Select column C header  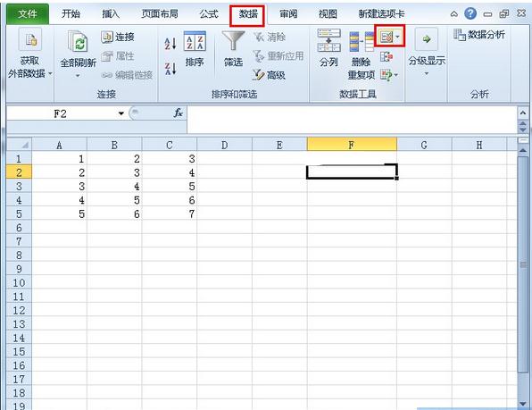pos(170,145)
